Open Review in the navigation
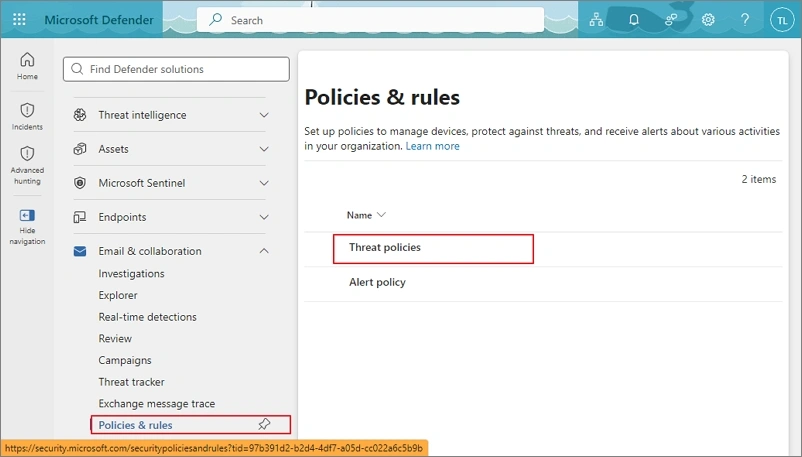Viewport: 802px width, 457px height. point(115,338)
